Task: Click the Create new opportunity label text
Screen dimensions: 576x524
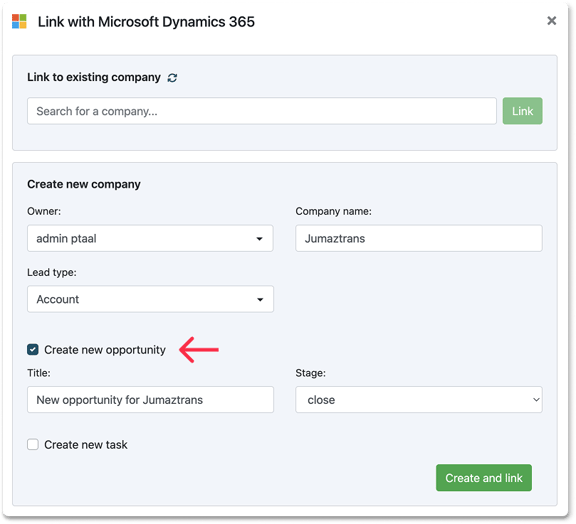Action: pyautogui.click(x=105, y=350)
